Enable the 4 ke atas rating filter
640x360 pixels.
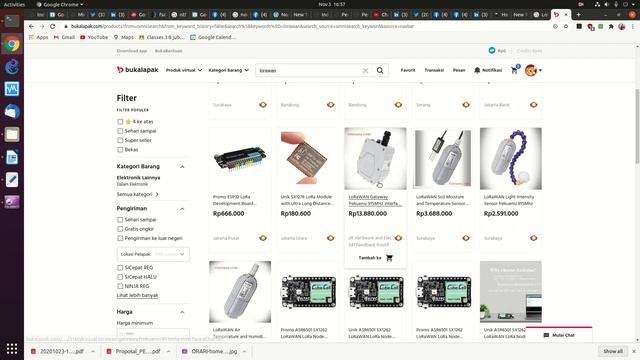point(120,122)
